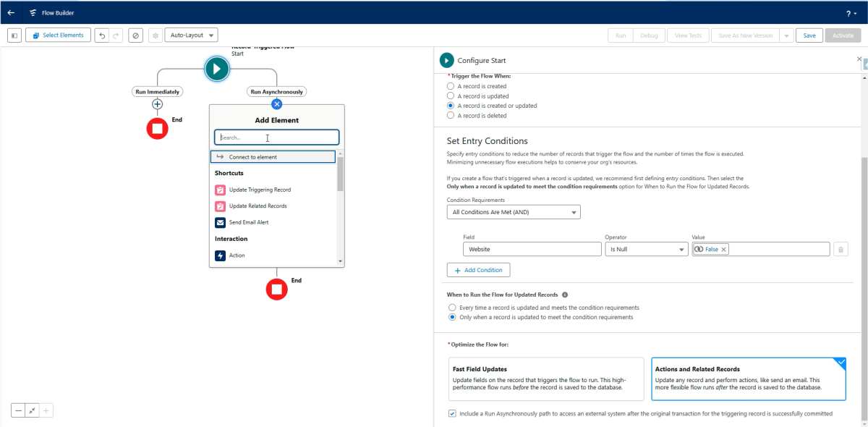Toggle Include a Run Asynchronously path checkbox
868x427 pixels.
coord(452,414)
